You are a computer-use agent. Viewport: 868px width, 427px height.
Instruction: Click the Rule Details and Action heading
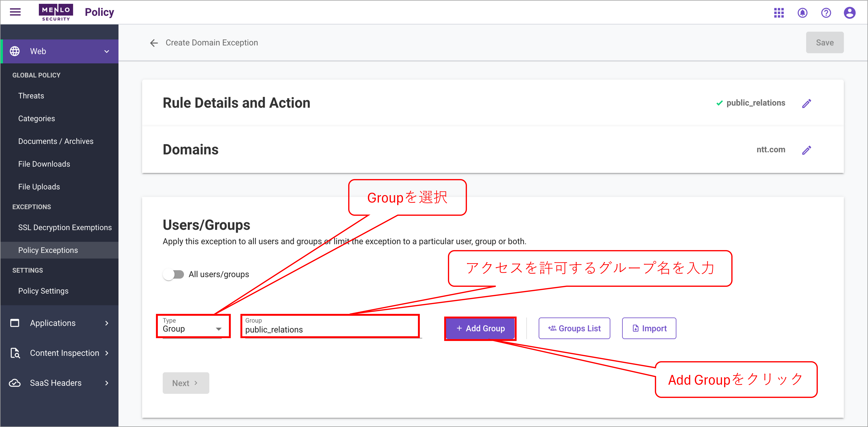tap(237, 103)
